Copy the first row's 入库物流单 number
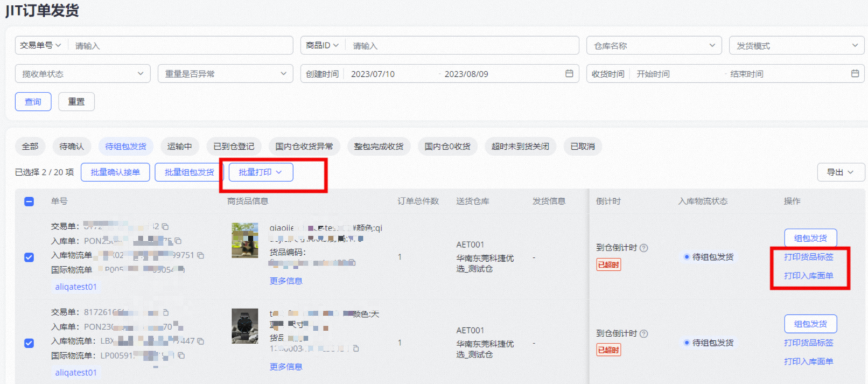 (x=200, y=255)
